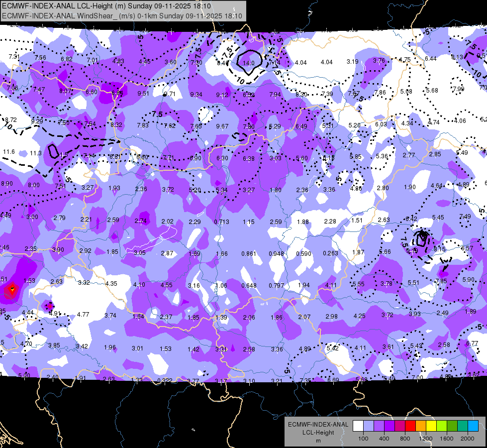Click the map value 11.3
487x448 pixels.
pyautogui.click(x=36, y=153)
